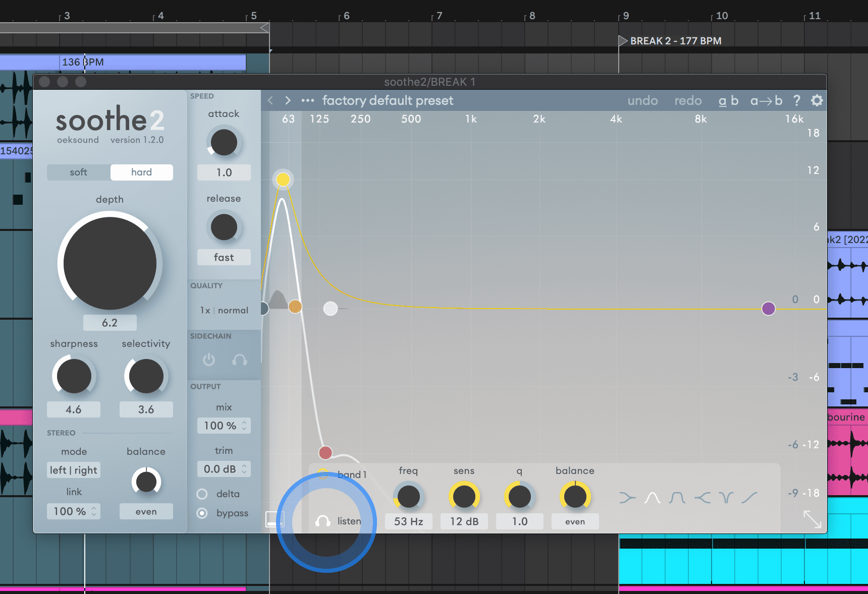Select high shelf band shape icon
868x594 pixels.
(702, 498)
